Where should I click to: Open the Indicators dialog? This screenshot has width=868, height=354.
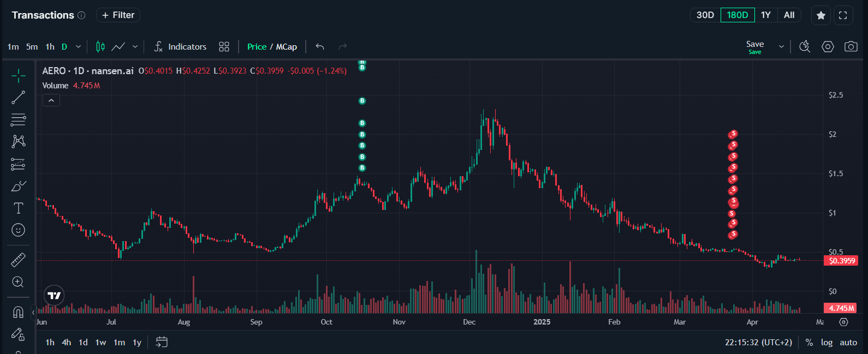[x=180, y=47]
